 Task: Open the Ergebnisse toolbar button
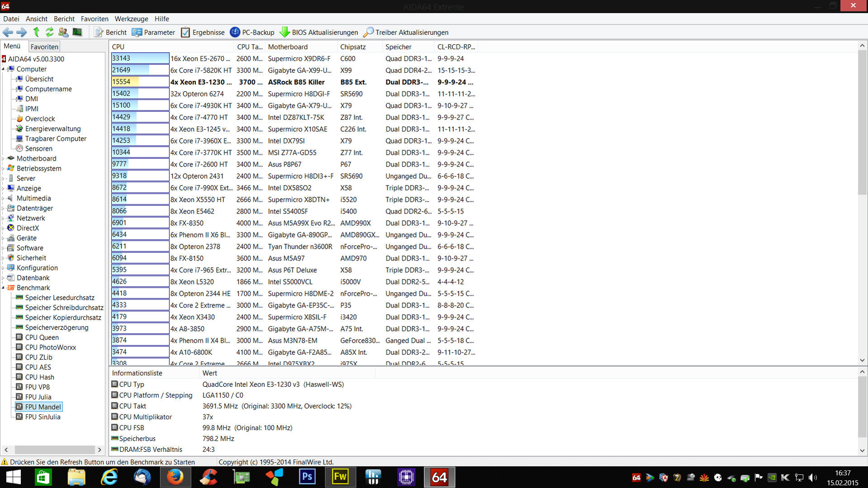coord(203,32)
